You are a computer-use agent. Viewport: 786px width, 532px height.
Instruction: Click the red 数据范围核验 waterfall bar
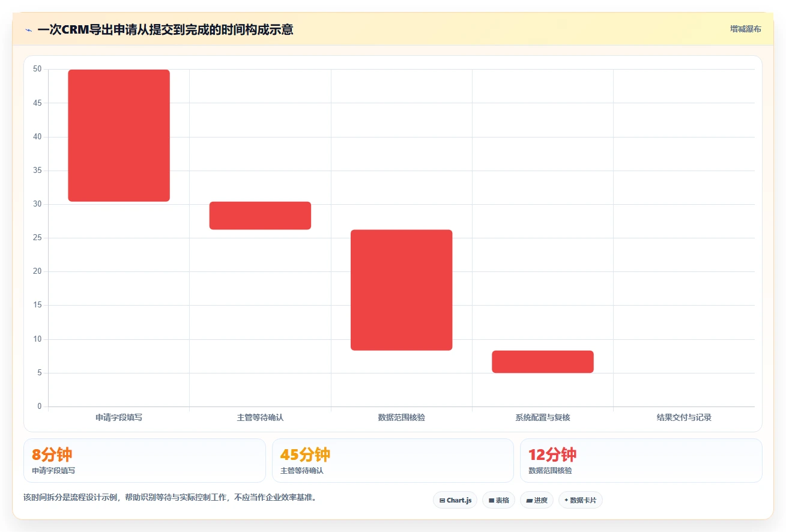(x=401, y=290)
